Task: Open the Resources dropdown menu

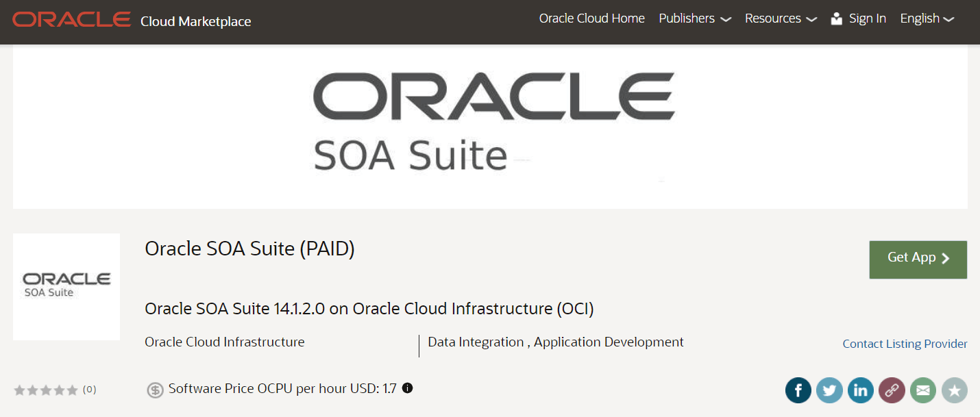Action: coord(781,18)
